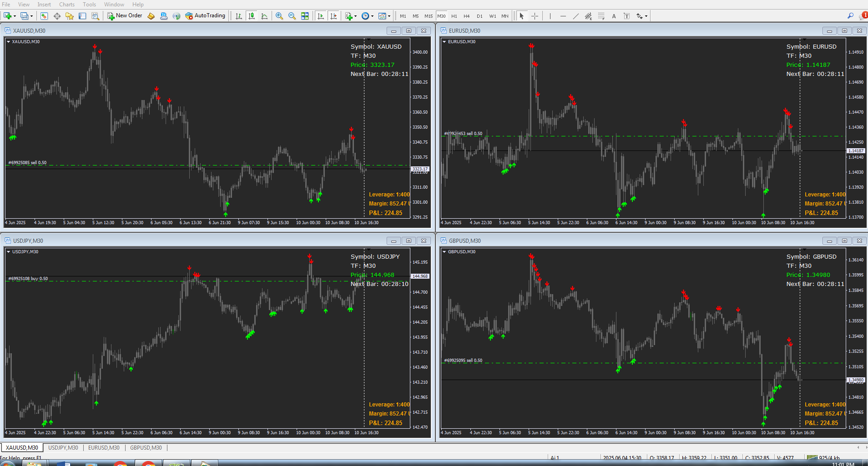The width and height of the screenshot is (868, 466).
Task: Open the Tools menu
Action: point(89,5)
